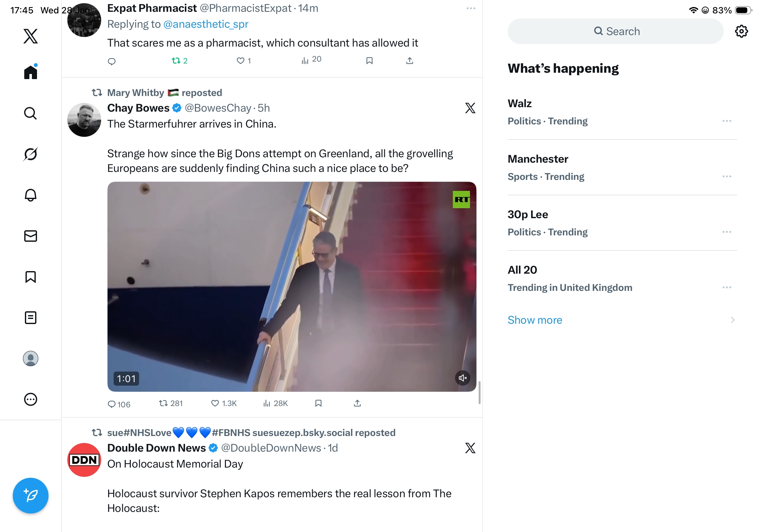Click the feed scrollbar handle
Viewport: 762px width, 532px height.
(480, 393)
